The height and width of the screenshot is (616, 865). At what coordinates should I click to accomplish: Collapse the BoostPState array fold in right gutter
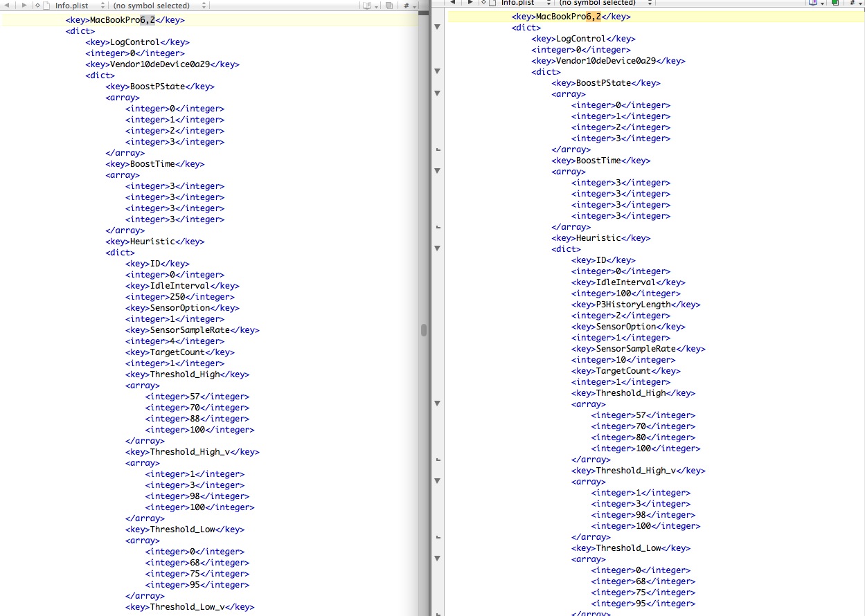[x=437, y=93]
